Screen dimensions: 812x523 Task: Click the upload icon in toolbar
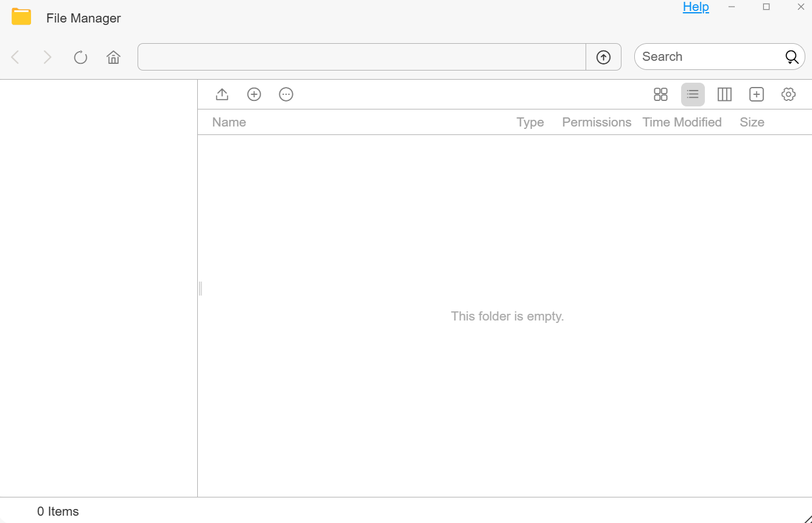pos(222,94)
